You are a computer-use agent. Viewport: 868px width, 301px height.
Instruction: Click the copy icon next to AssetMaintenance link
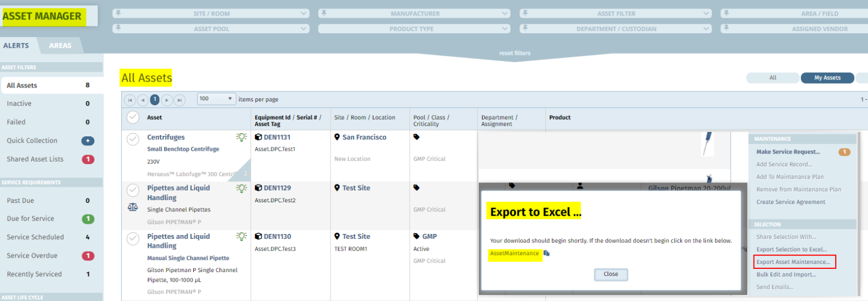(x=546, y=253)
